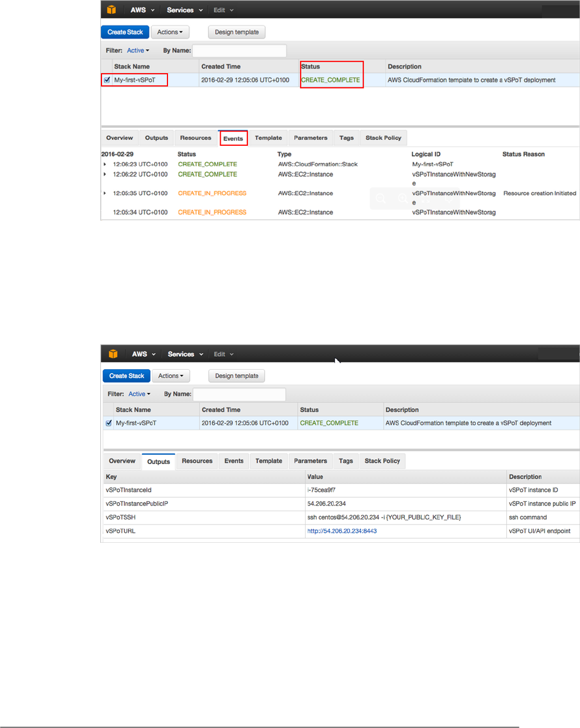Screen dimensions: 580x728
Task: Expand the 12:06:23 CREATE_COMPLETE event row
Action: (105, 164)
